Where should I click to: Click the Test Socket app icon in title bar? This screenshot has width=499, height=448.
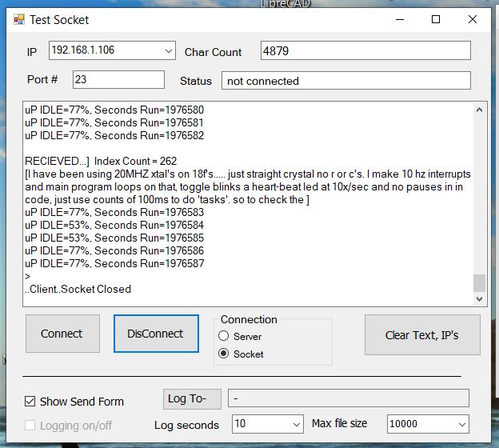pos(18,19)
